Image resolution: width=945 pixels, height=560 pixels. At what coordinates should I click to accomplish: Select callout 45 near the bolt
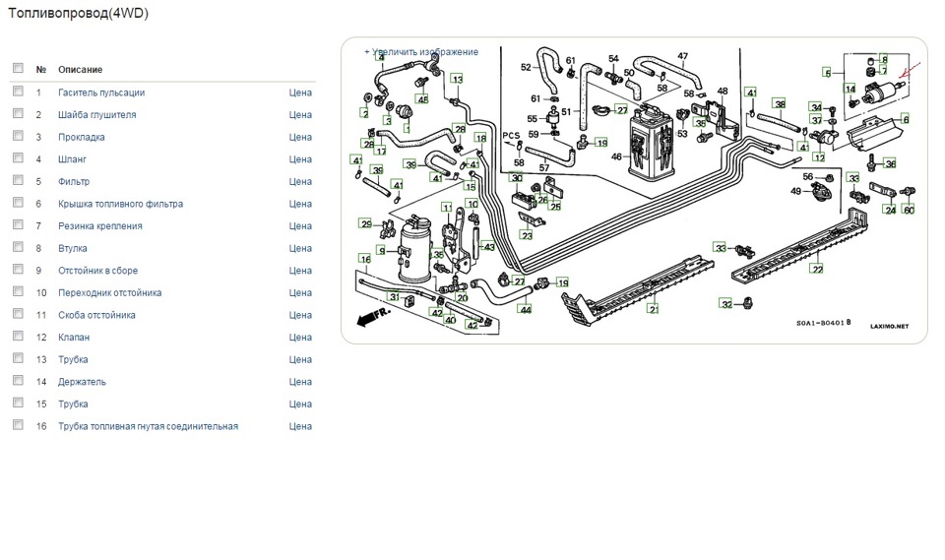pos(423,98)
